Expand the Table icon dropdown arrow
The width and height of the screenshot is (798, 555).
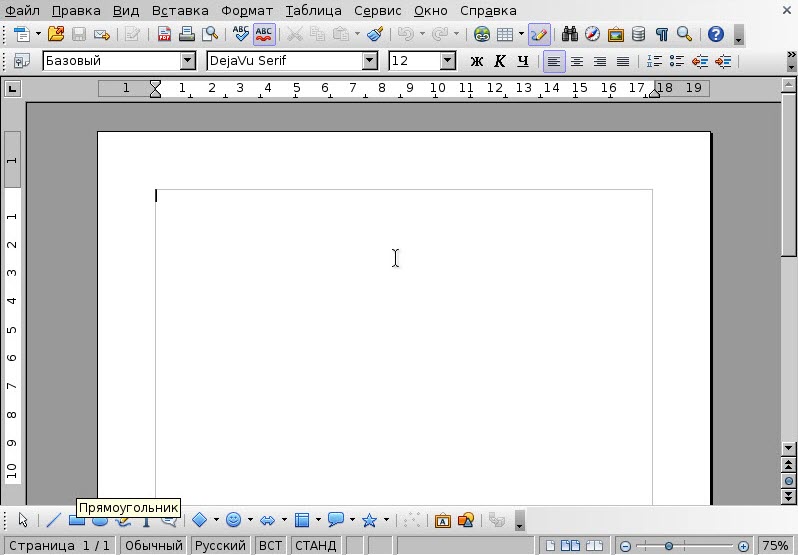[x=521, y=35]
